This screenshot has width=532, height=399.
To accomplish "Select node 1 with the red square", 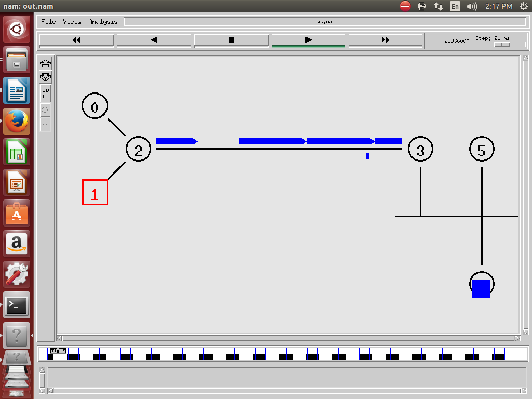I will [95, 192].
